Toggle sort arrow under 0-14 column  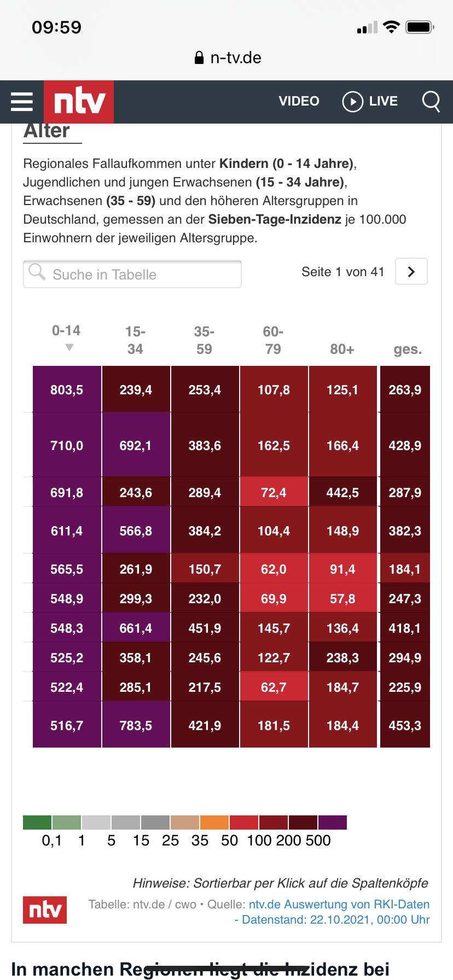tap(69, 348)
